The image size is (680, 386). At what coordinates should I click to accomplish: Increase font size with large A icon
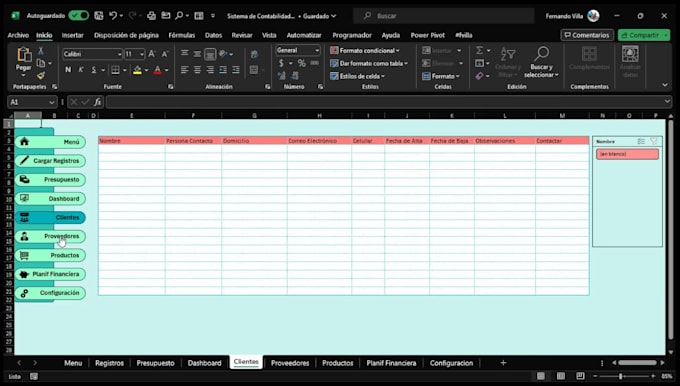pos(152,54)
